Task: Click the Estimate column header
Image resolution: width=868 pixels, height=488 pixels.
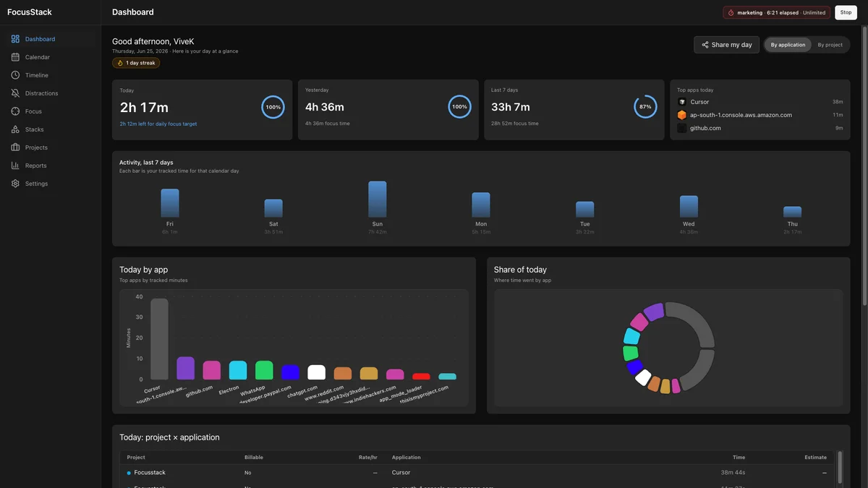Action: coord(816,458)
